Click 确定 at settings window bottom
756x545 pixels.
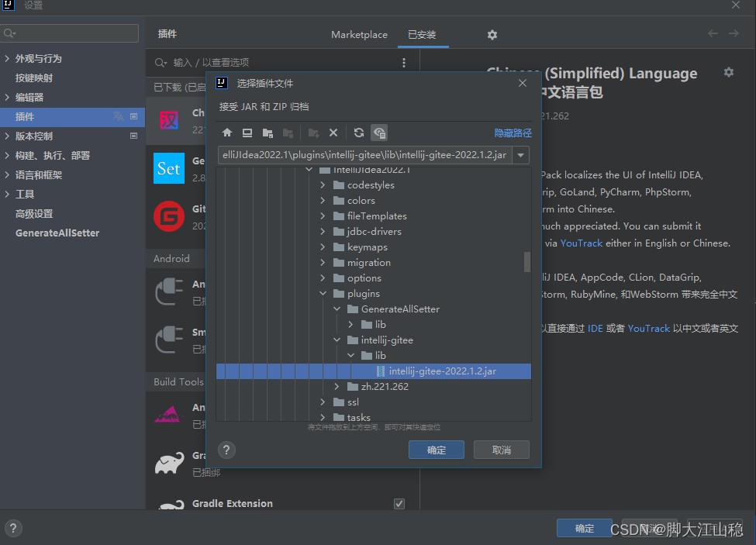pos(585,528)
